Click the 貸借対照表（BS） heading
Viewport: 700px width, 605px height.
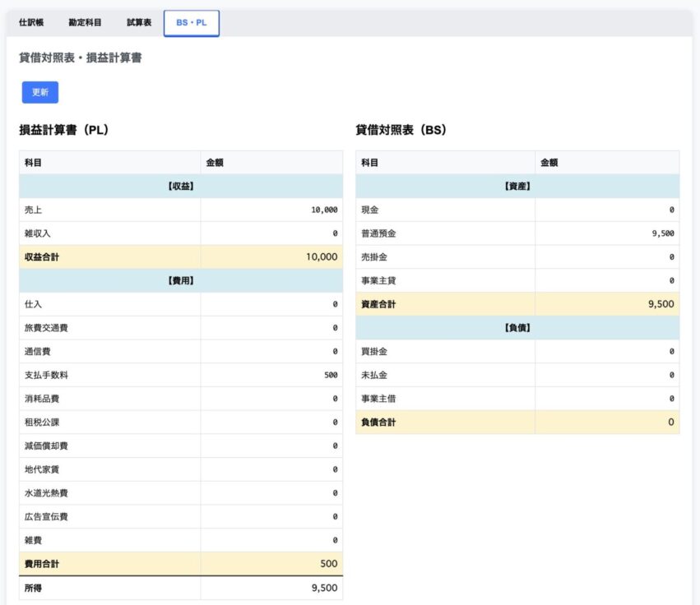point(401,130)
